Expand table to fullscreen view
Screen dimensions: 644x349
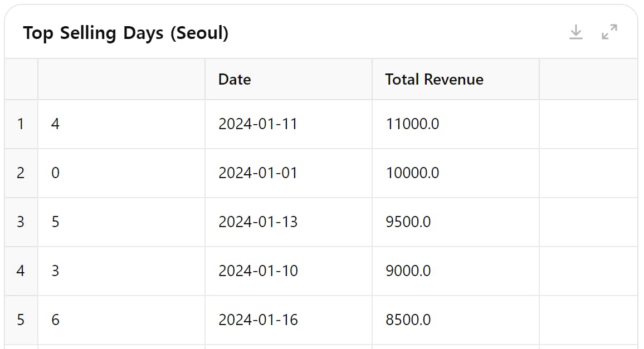(609, 32)
